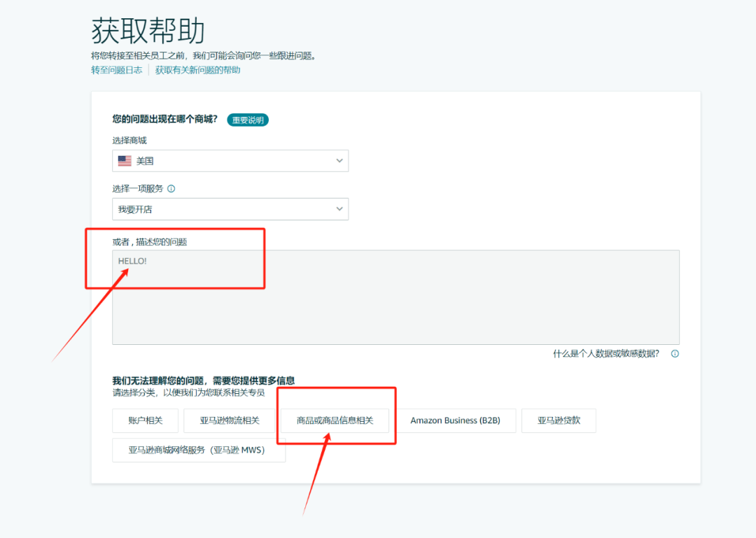Click the teal 重要说明 badge
The image size is (756, 538).
[247, 120]
